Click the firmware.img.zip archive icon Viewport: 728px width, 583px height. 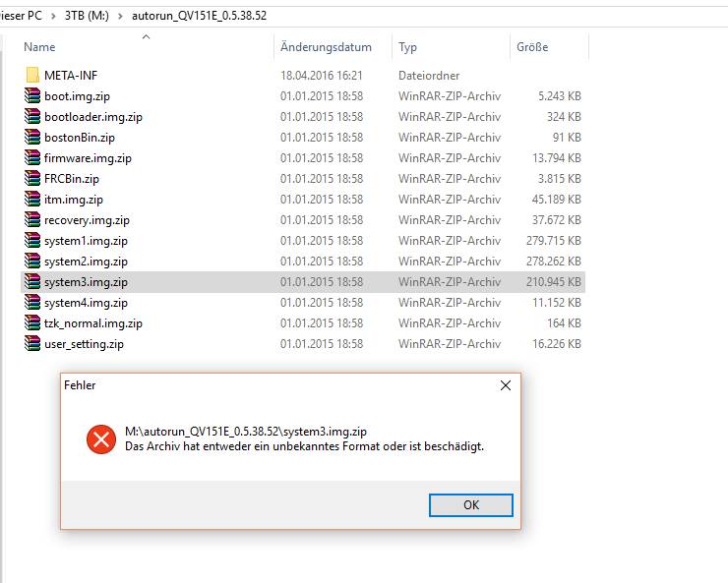point(32,158)
